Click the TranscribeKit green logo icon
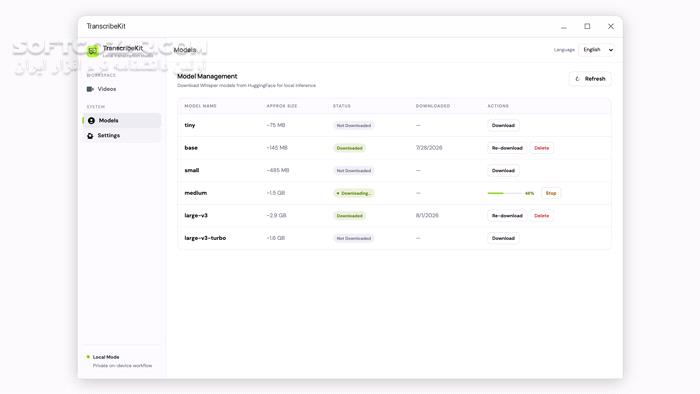The width and height of the screenshot is (700, 394). (x=92, y=51)
